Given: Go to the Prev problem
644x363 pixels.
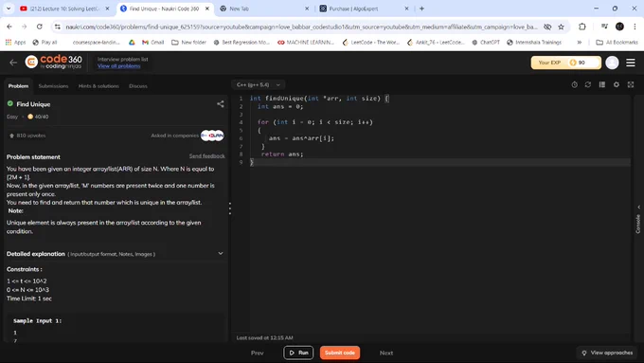Looking at the screenshot, I should [257, 353].
